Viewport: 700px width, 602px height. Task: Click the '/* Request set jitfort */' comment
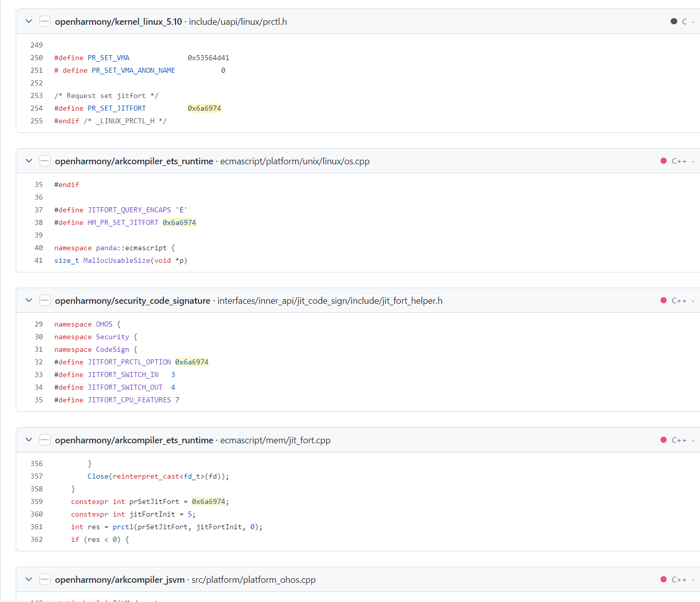coord(106,96)
